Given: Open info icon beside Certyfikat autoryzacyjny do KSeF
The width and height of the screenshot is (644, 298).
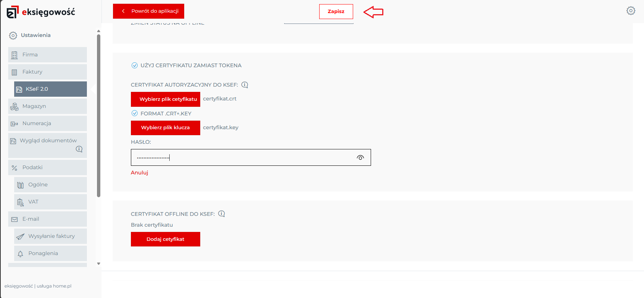Looking at the screenshot, I should click(245, 85).
